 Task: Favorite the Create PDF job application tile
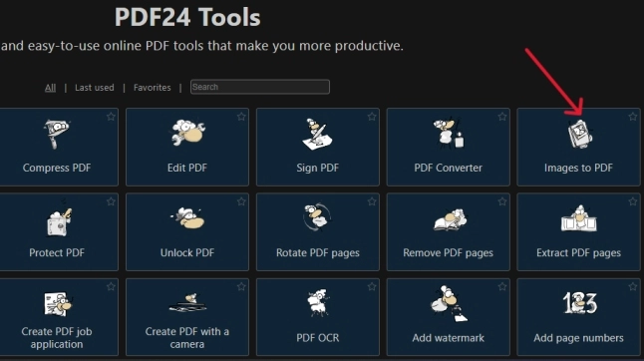tap(111, 286)
